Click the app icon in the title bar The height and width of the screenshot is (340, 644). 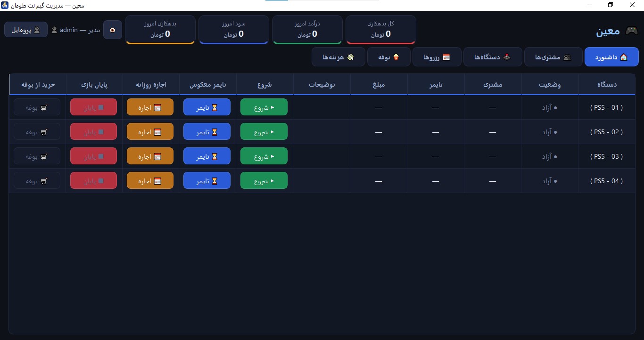click(5, 5)
